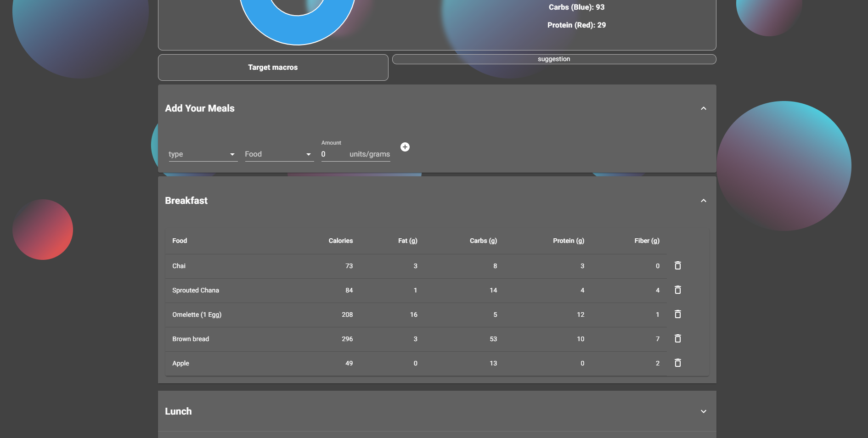
Task: Click the Food selector arrow icon
Action: (308, 154)
